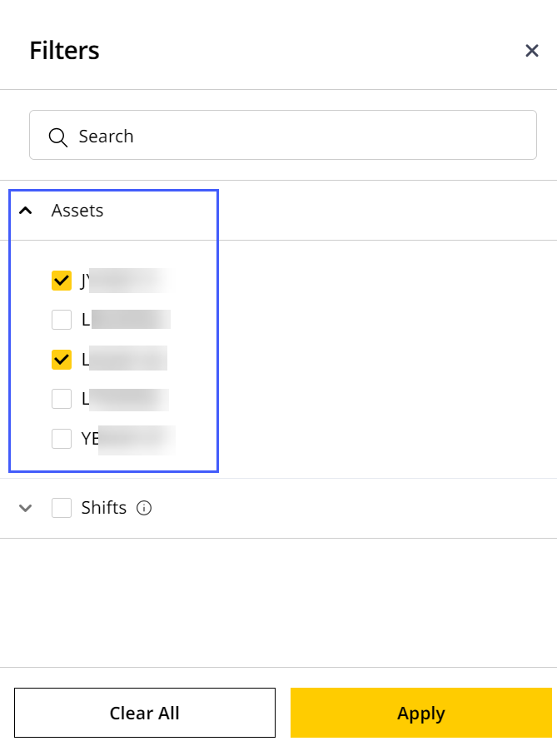Screen dimensions: 557x756
Task: Click the Clear All button
Action: tap(145, 713)
